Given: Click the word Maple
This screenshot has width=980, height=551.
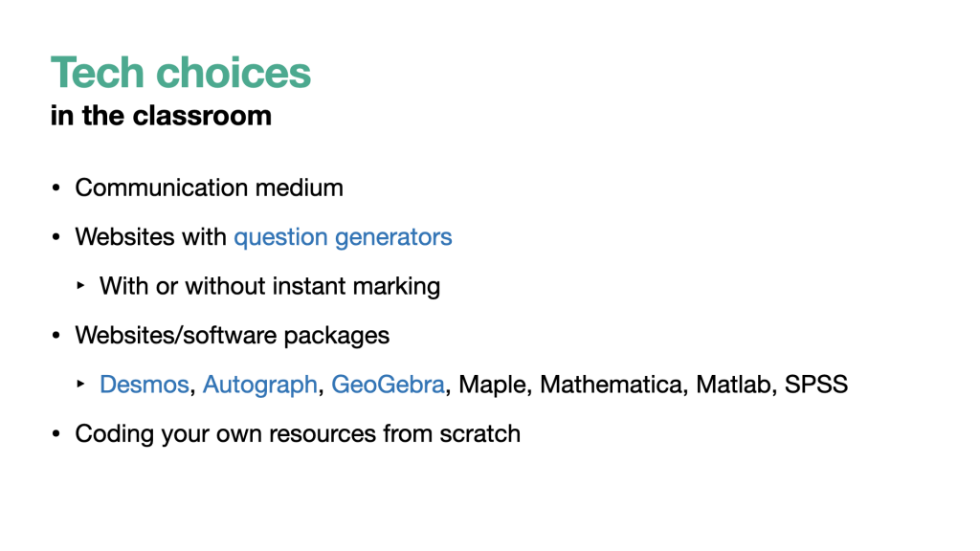Looking at the screenshot, I should [x=494, y=385].
